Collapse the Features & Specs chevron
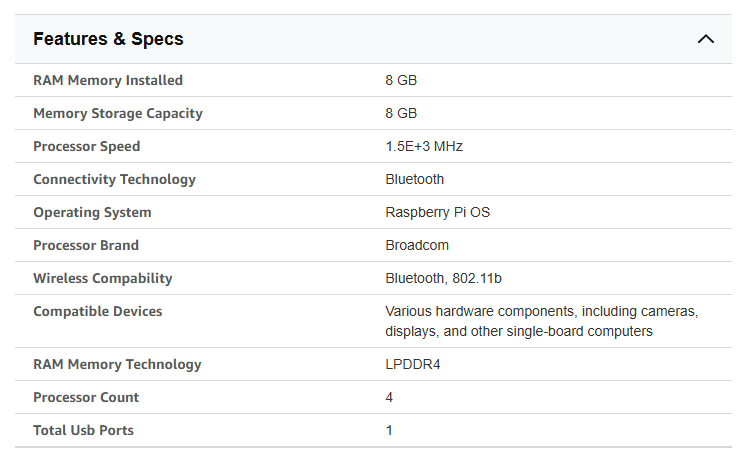Image resolution: width=747 pixels, height=458 pixels. (706, 39)
